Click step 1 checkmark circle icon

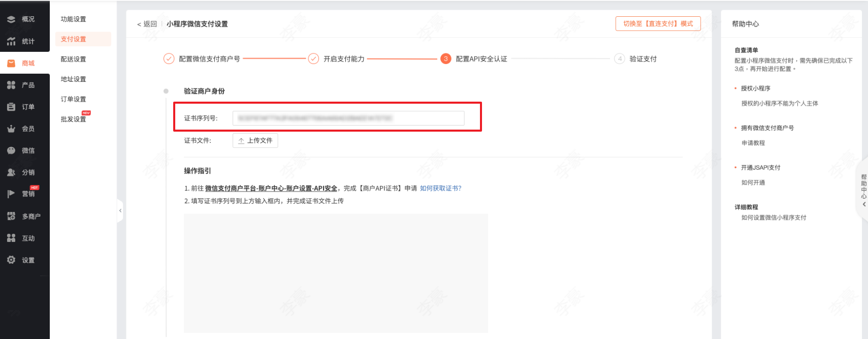(169, 59)
